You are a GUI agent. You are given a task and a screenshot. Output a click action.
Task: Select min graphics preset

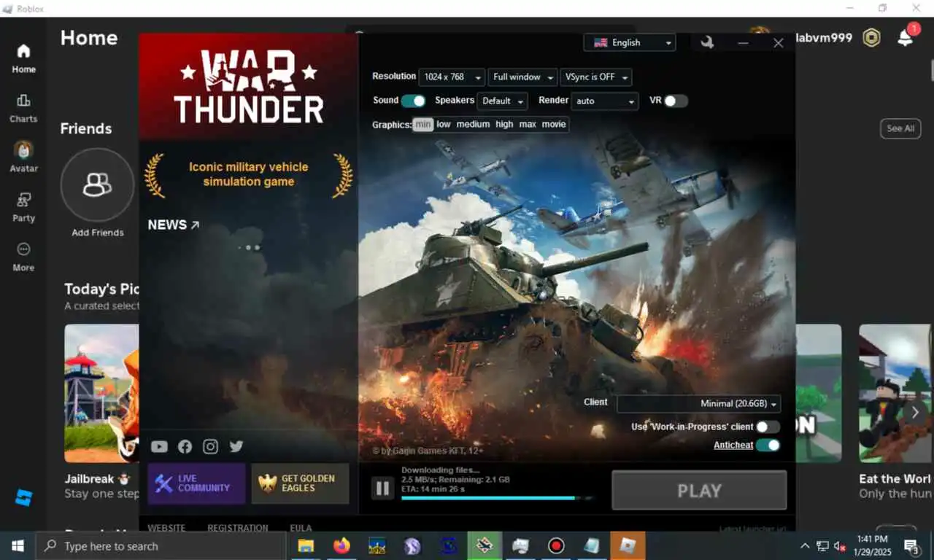tap(423, 125)
